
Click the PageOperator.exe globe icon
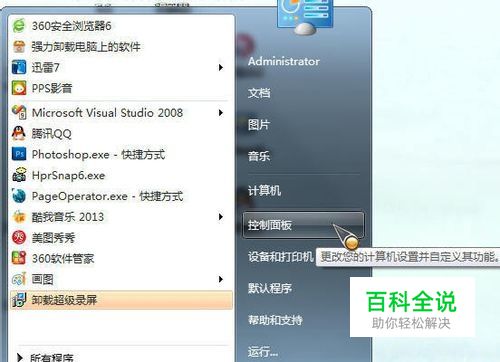[x=19, y=196]
